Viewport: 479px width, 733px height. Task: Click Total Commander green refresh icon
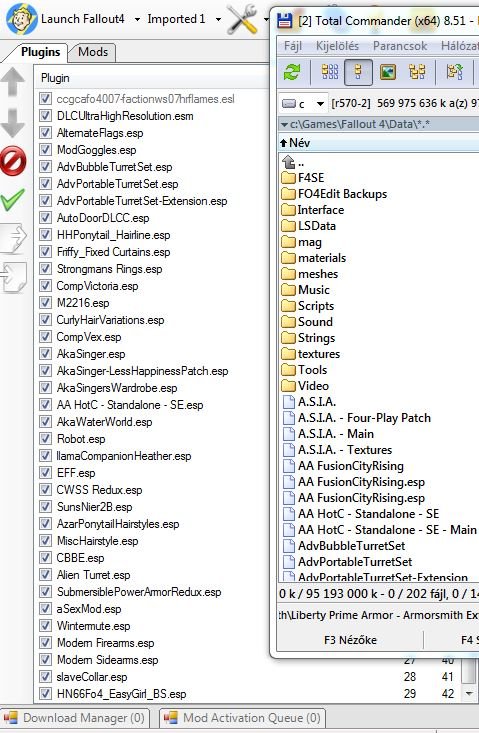292,72
